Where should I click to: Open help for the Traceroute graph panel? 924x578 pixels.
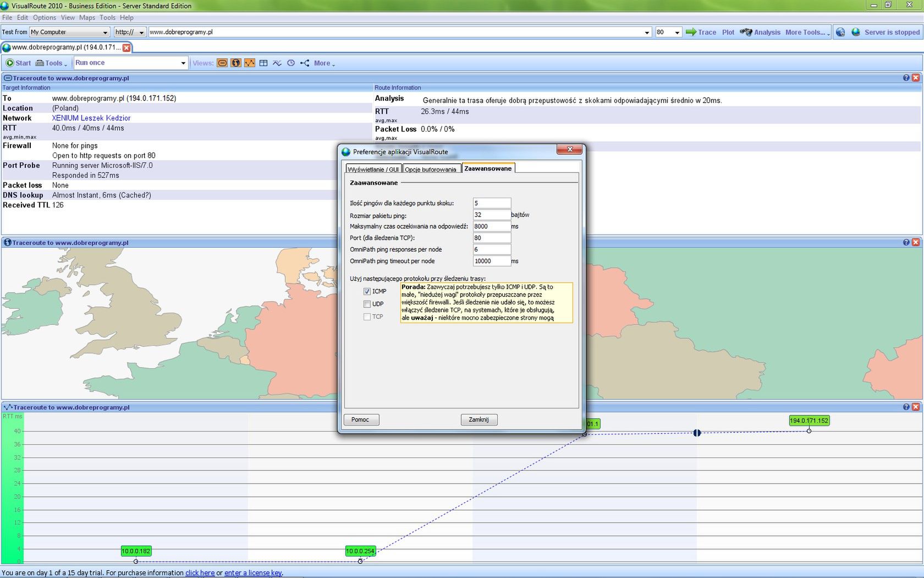click(906, 407)
